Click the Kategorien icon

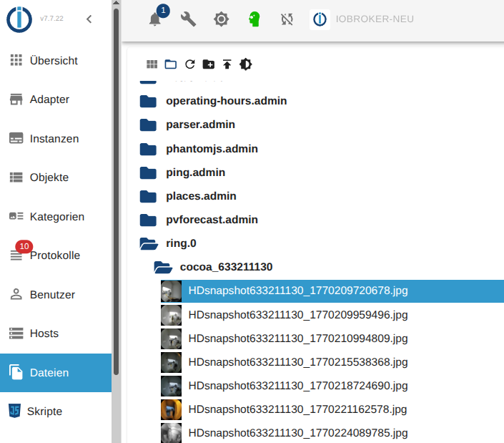tap(16, 216)
